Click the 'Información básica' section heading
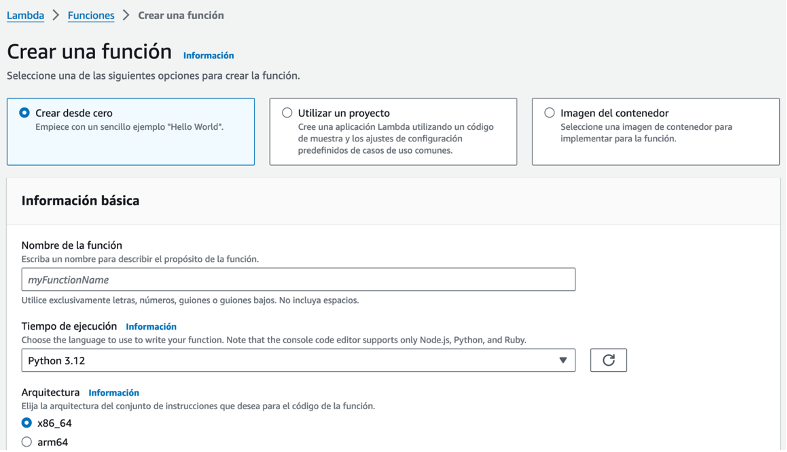 (80, 201)
